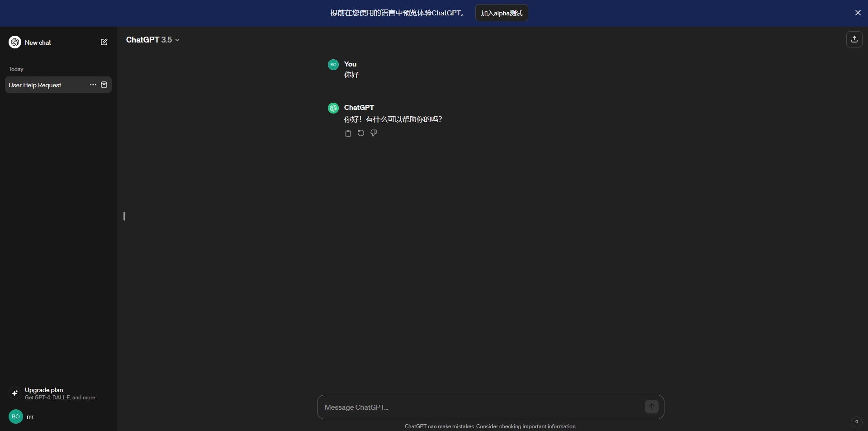This screenshot has height=431, width=868.
Task: Regenerate the ChatGPT response
Action: coord(361,133)
